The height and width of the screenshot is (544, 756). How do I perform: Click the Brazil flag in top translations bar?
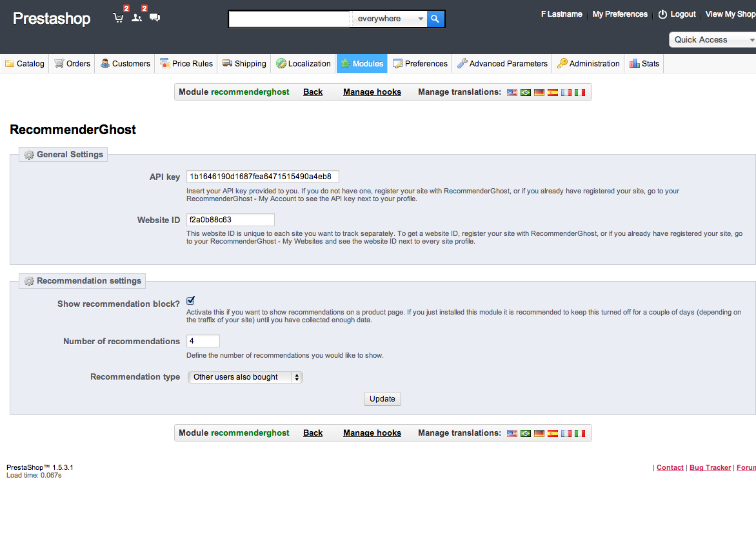[x=526, y=93]
